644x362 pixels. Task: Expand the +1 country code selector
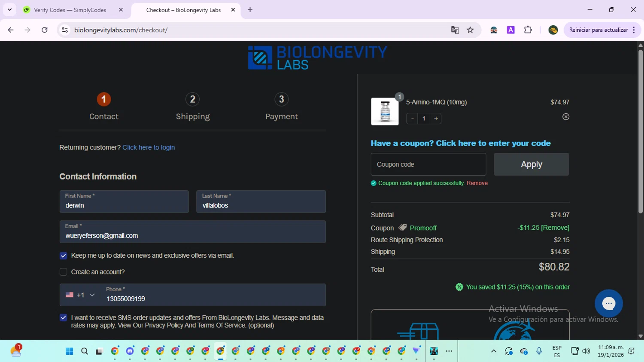(80, 295)
